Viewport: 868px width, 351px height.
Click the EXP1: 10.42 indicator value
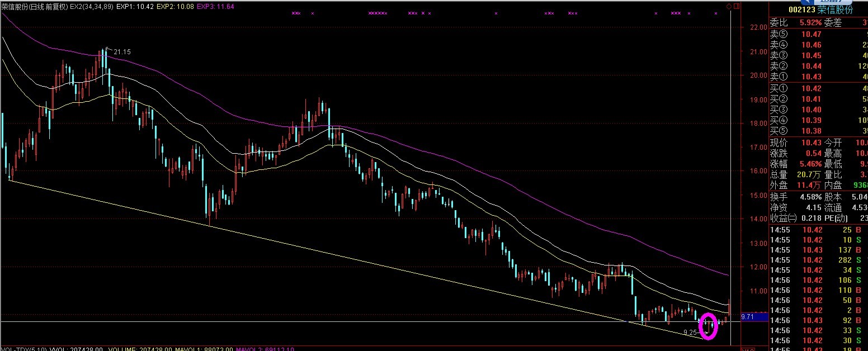point(136,7)
